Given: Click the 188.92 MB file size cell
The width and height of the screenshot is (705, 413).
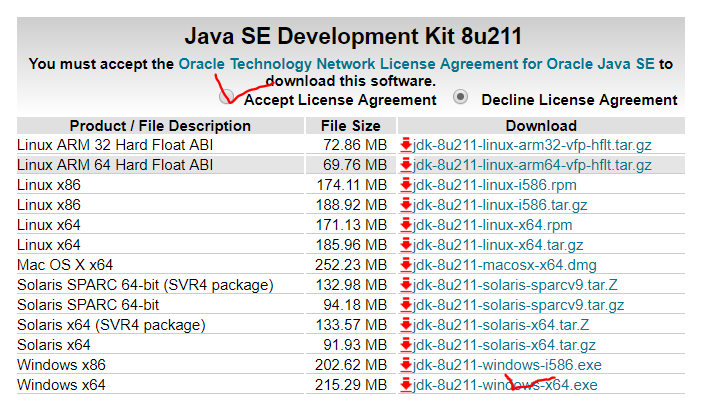Looking at the screenshot, I should 351,205.
